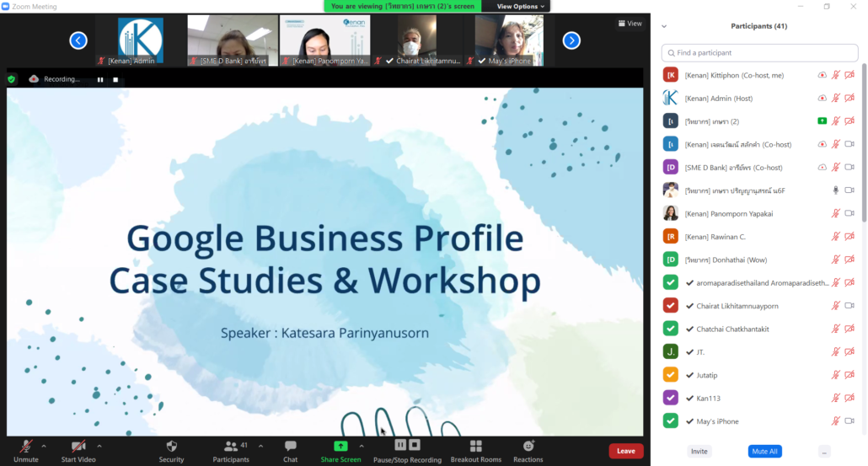The image size is (868, 466).
Task: Click participant [Kenan] Rawinan C. name
Action: tap(715, 237)
